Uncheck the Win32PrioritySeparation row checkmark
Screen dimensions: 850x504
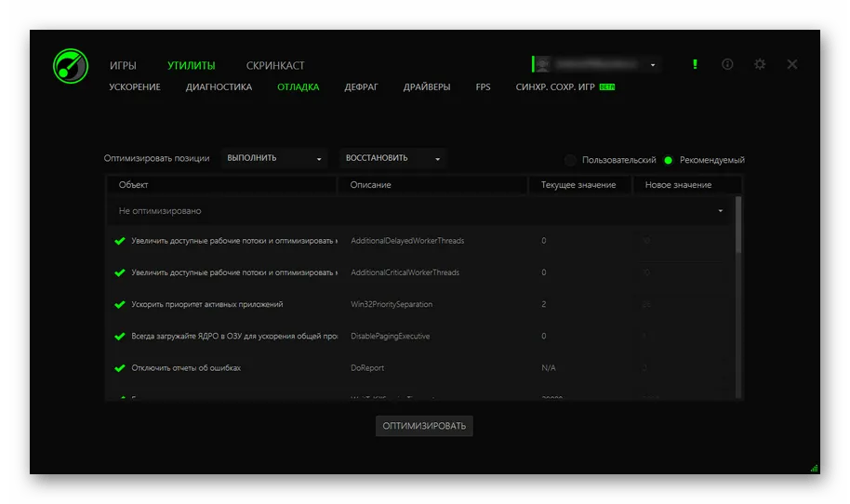[x=119, y=304]
